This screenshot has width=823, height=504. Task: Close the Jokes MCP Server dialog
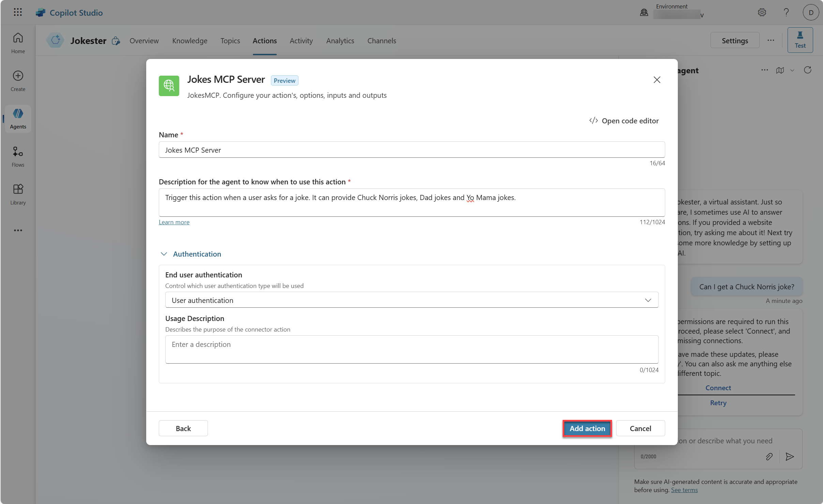coord(657,80)
